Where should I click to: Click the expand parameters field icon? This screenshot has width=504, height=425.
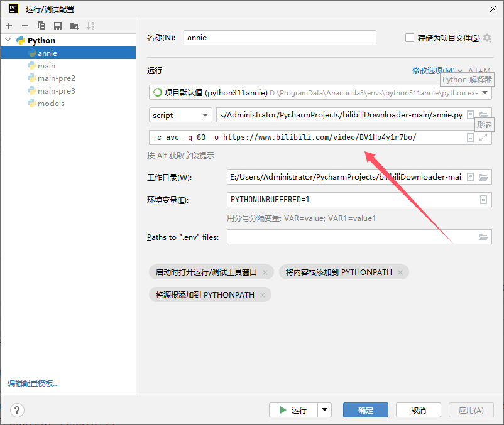tap(483, 137)
